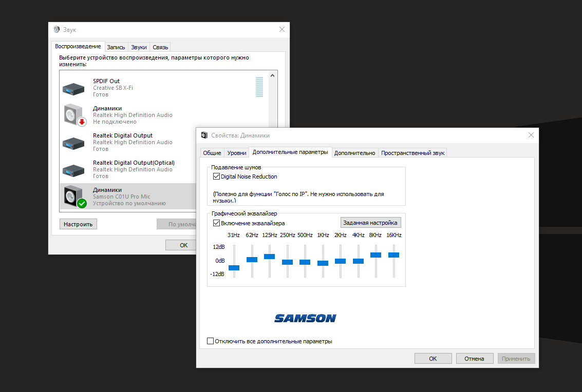Click 'Устройство по умолчанию' status text
Screen dimensions: 582x392
click(129, 203)
